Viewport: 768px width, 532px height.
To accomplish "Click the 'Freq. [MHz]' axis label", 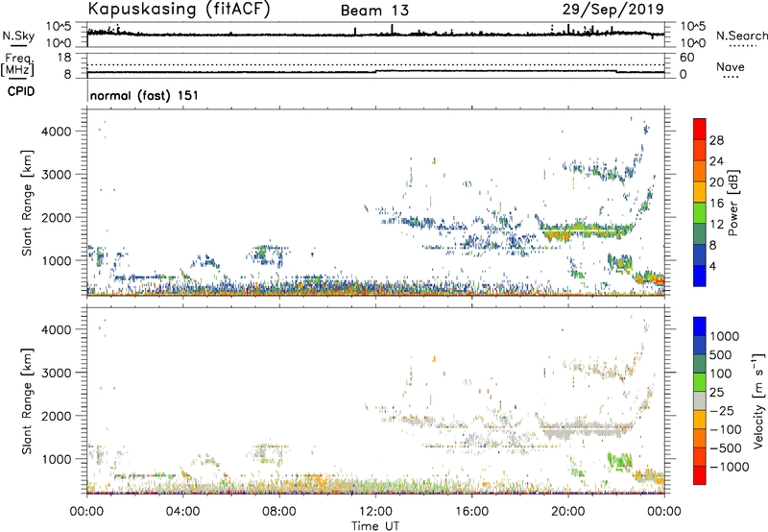I will (x=17, y=64).
